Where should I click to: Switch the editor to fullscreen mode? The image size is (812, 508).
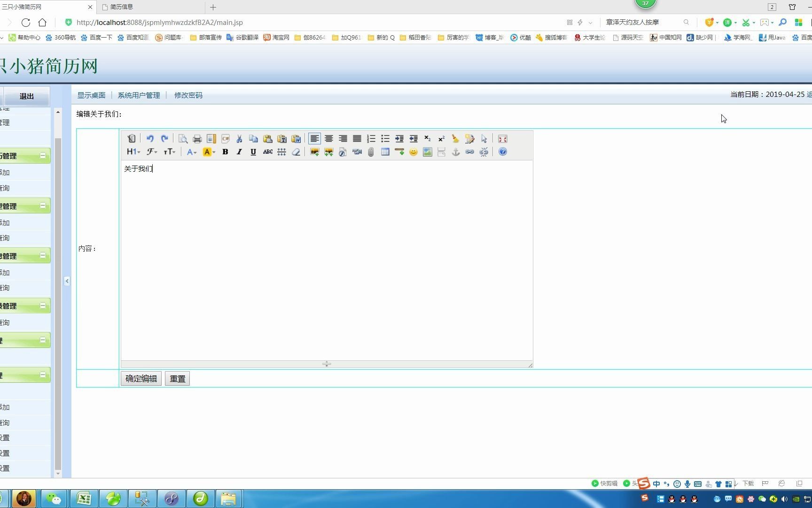(x=502, y=139)
